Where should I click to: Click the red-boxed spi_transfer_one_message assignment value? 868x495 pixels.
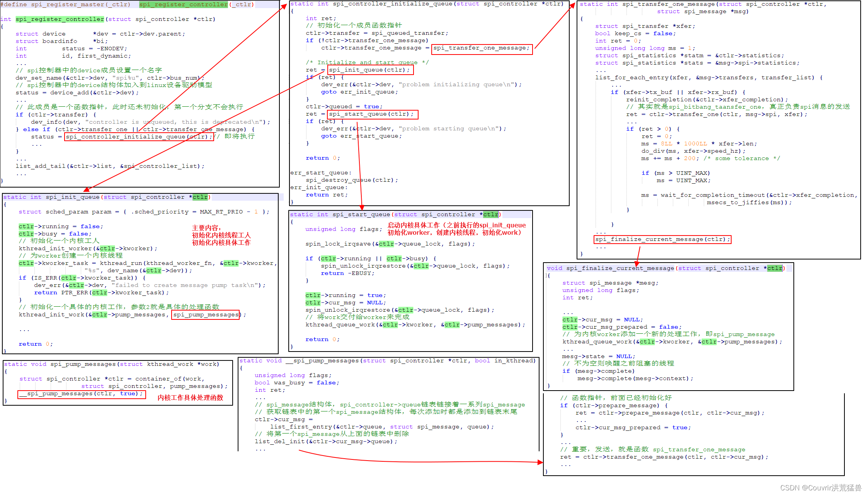click(482, 48)
